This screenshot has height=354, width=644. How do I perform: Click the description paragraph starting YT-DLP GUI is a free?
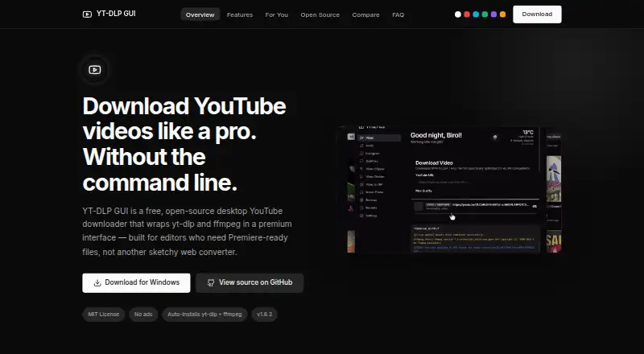pos(188,231)
